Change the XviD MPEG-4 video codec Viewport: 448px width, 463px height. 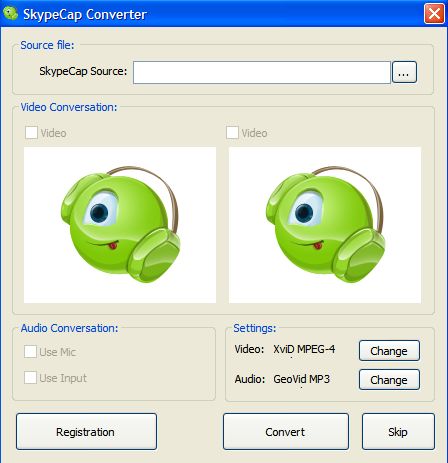(x=389, y=351)
